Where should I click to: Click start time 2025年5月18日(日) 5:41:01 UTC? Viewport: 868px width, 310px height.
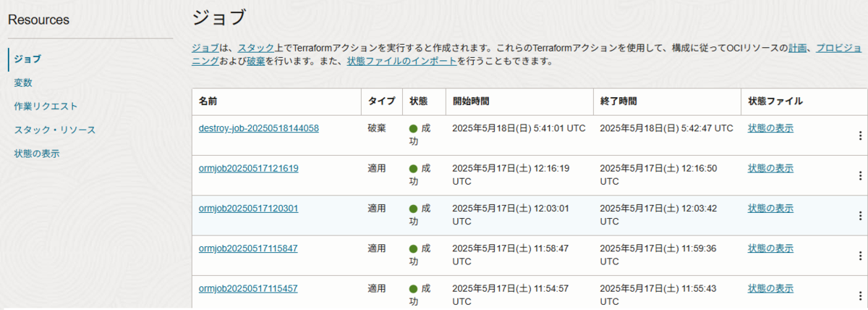click(x=519, y=128)
